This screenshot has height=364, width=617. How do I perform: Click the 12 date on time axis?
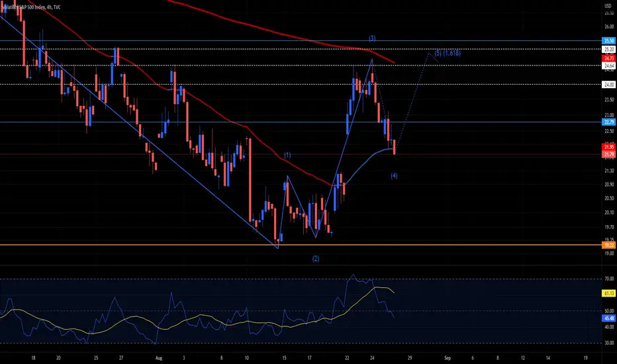522,358
